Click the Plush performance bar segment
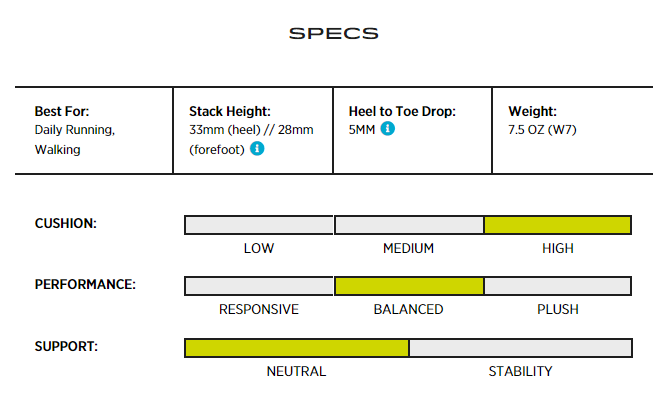Screen dimensions: 665x412 point(557,286)
